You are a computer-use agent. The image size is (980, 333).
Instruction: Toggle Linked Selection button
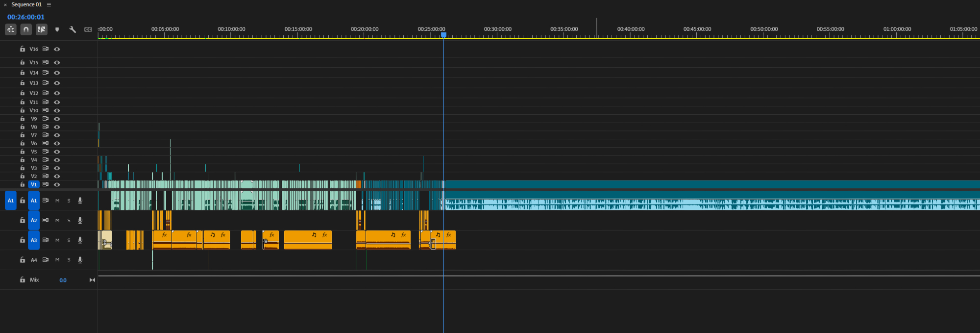(42, 29)
